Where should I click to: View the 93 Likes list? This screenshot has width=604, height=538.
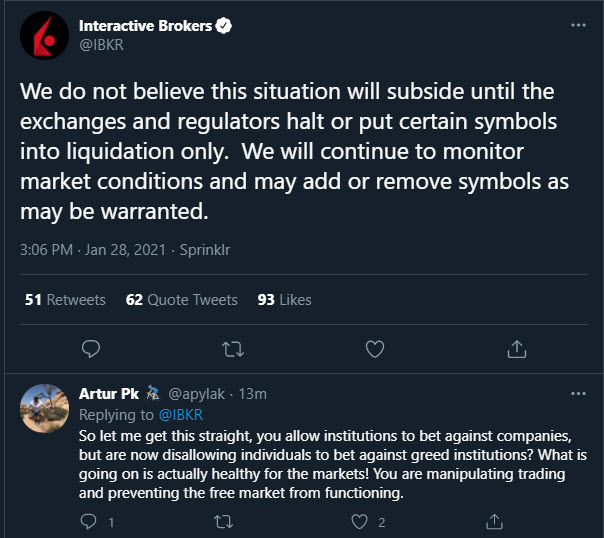[x=284, y=299]
